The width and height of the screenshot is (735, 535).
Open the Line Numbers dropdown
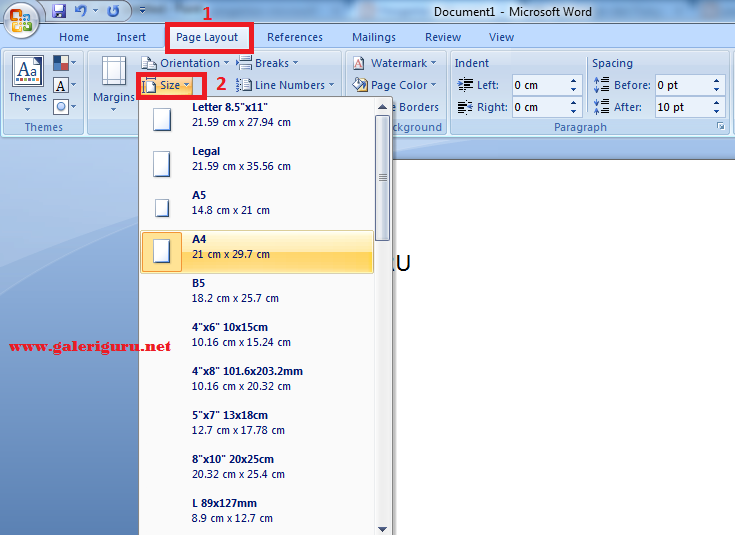click(285, 85)
